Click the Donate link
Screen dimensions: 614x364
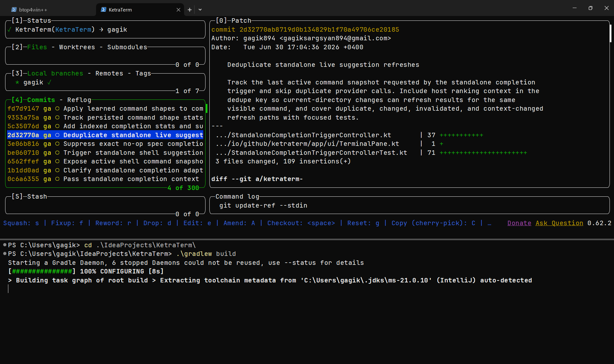[519, 223]
